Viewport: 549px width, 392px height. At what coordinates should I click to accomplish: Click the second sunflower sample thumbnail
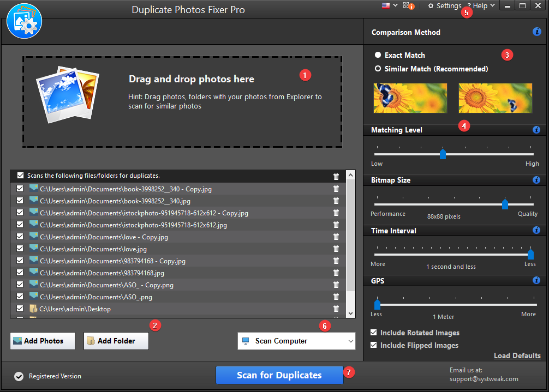pos(496,98)
